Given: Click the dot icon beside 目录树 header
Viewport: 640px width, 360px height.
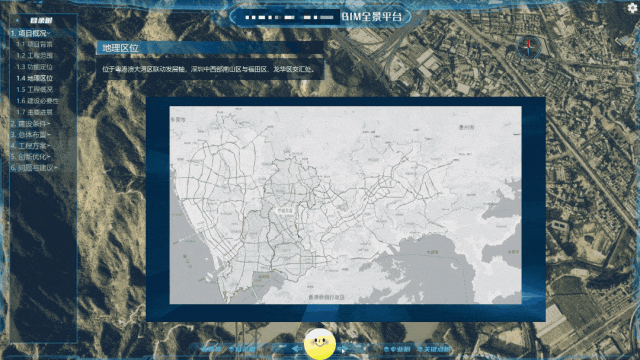Looking at the screenshot, I should click(17, 20).
